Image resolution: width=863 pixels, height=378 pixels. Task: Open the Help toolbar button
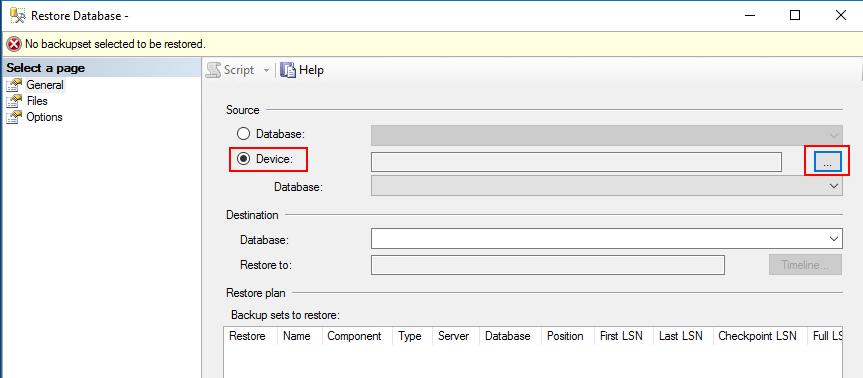302,70
